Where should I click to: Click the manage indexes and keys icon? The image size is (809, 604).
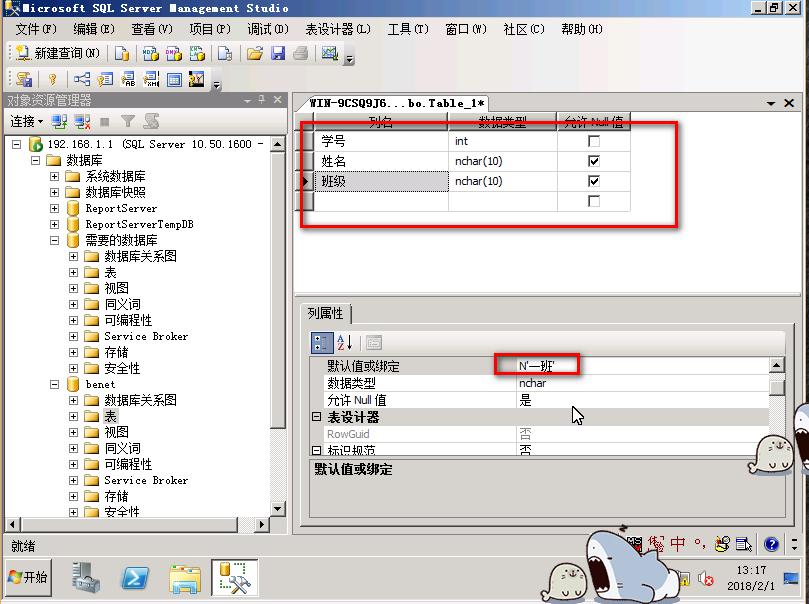(106, 79)
